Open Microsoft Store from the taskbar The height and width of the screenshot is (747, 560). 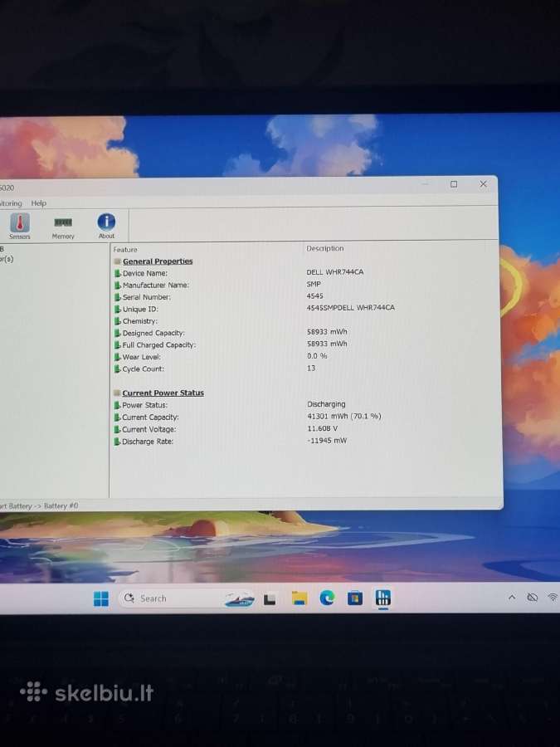point(355,598)
